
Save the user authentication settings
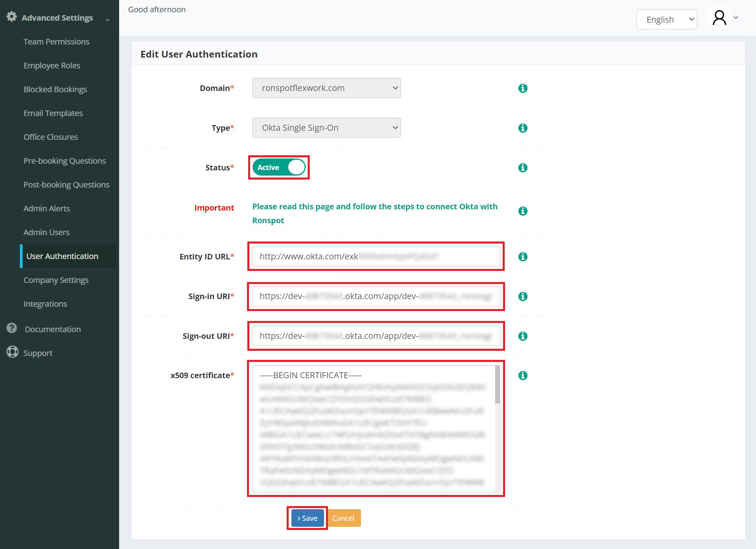click(x=307, y=518)
